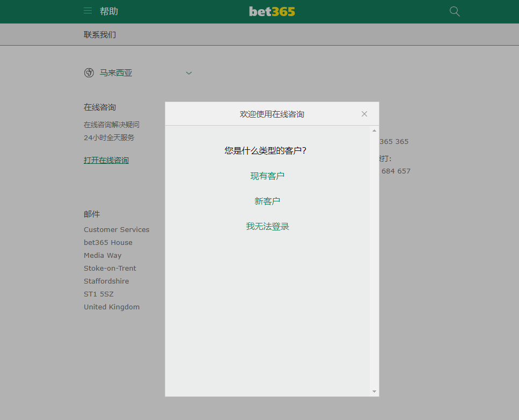Click the chevron next to 马来西亚

(188, 73)
